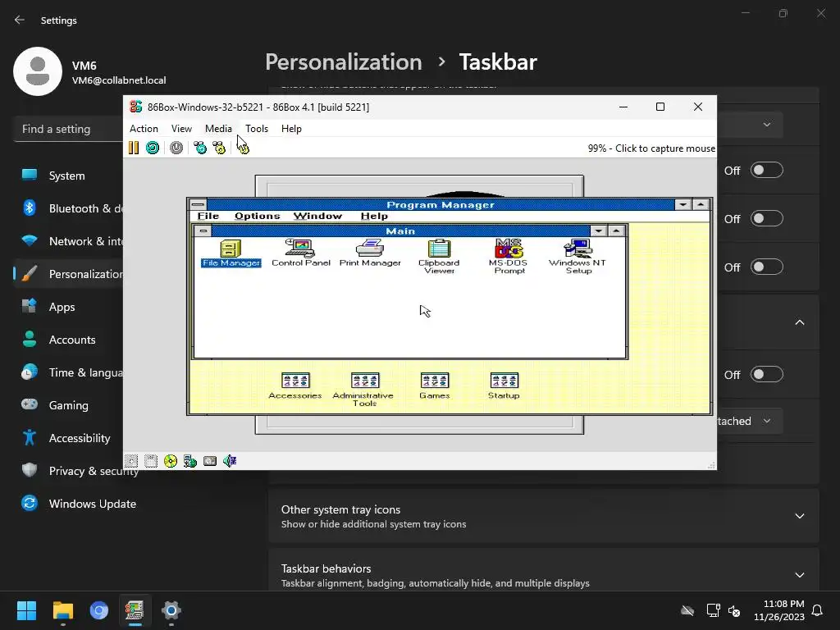This screenshot has height=630, width=840.
Task: Open the Program Manager control-menu box
Action: click(199, 204)
